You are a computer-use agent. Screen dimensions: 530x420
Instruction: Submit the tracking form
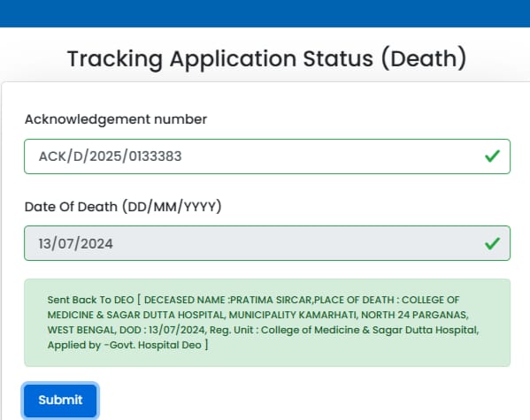click(60, 400)
